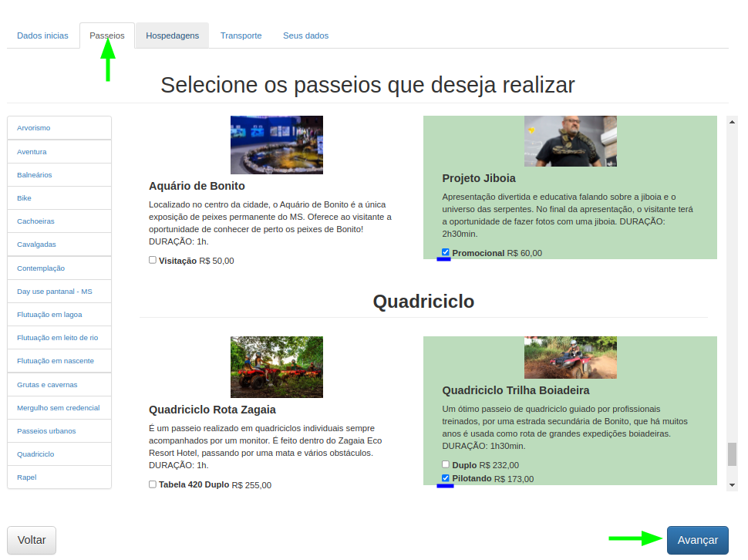Image resolution: width=748 pixels, height=560 pixels.
Task: Tick the Tabela 420 Duplo checkbox
Action: point(153,485)
